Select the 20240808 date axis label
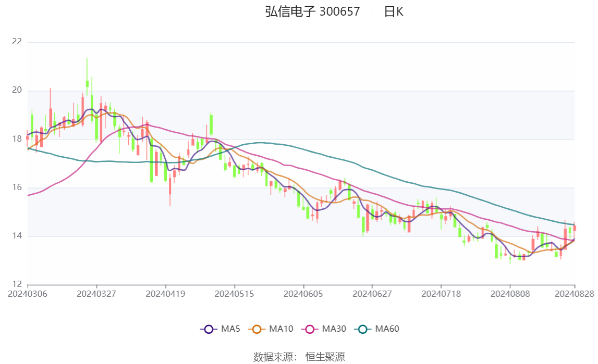This screenshot has width=598, height=364. tap(510, 294)
